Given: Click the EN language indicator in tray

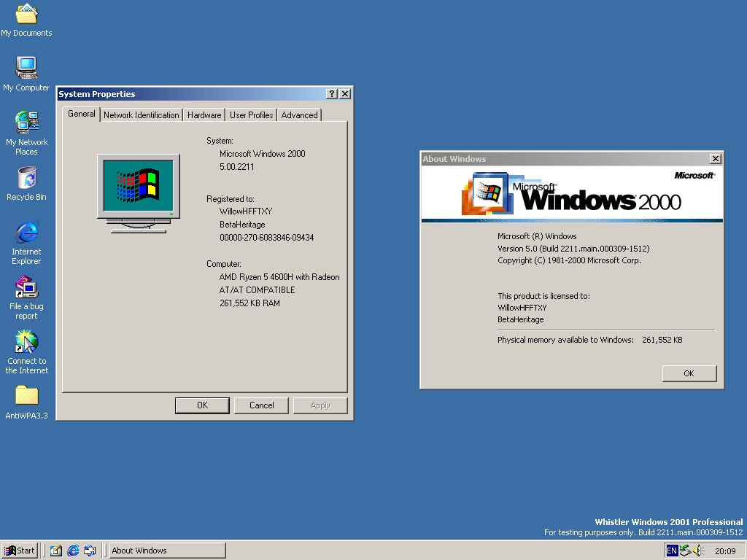Looking at the screenshot, I should pyautogui.click(x=671, y=551).
